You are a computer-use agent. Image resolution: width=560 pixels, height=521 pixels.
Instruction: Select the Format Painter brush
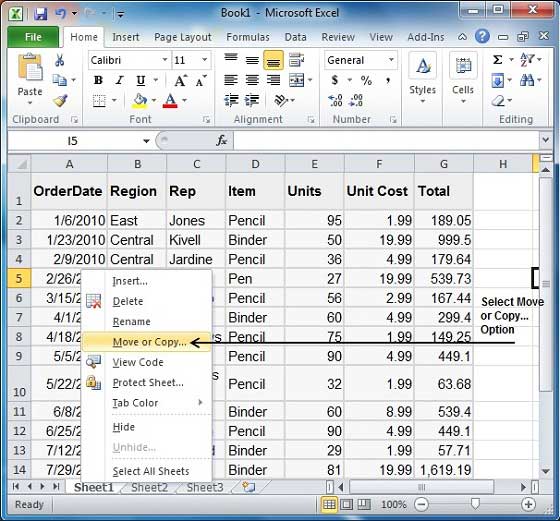60,100
